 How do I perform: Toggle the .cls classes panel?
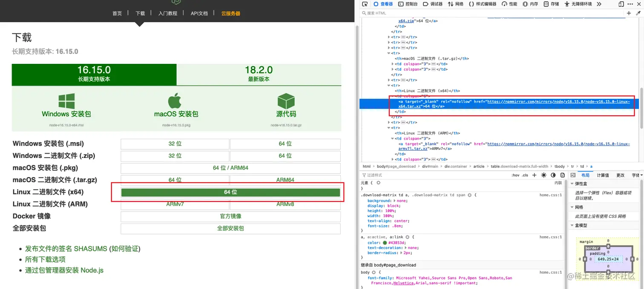(x=525, y=175)
